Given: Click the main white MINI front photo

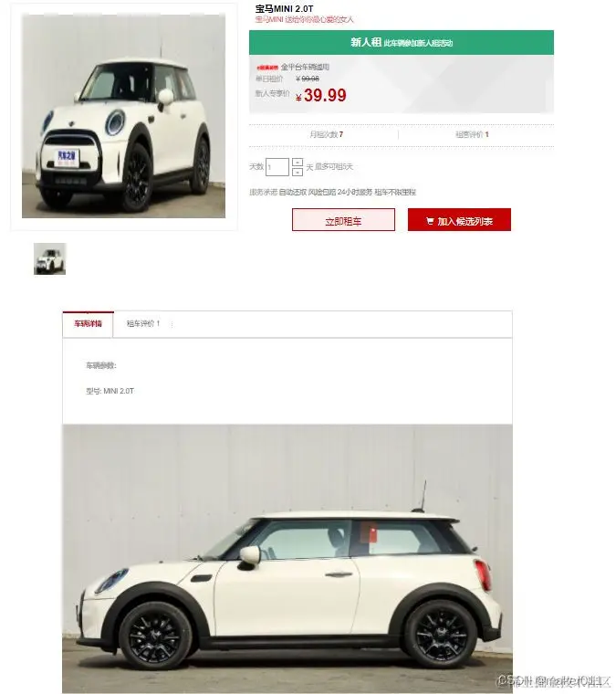Looking at the screenshot, I should pyautogui.click(x=124, y=116).
